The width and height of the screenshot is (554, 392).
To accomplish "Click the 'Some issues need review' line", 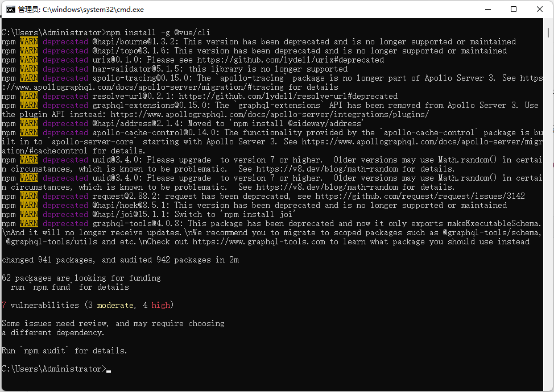I will [113, 324].
